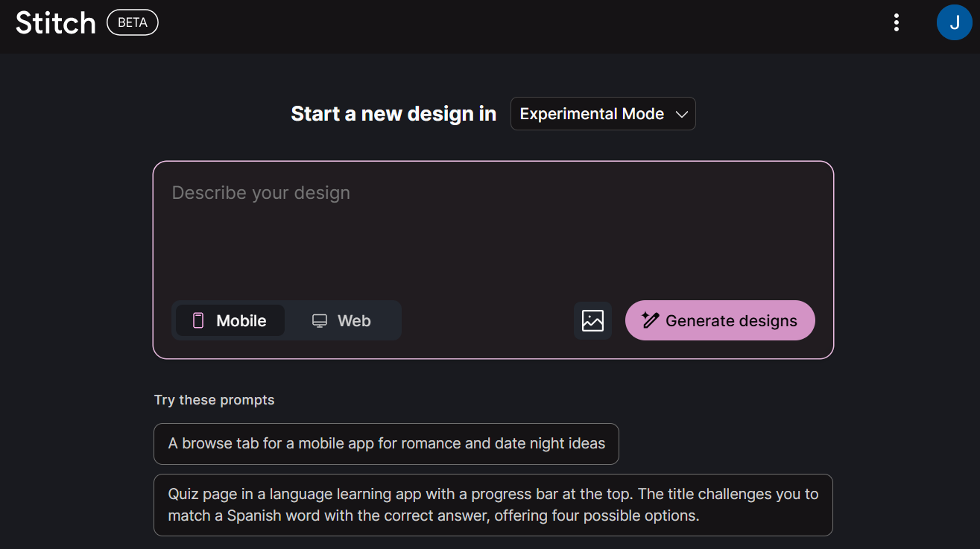Click the magic wand icon on Generate

pos(651,320)
